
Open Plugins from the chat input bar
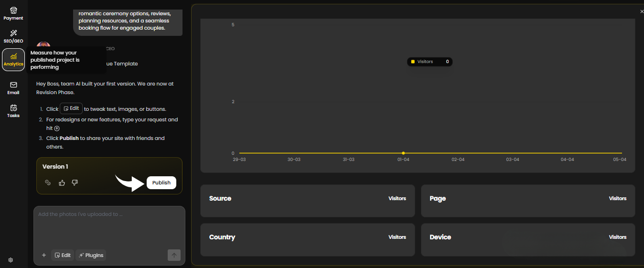(x=91, y=255)
